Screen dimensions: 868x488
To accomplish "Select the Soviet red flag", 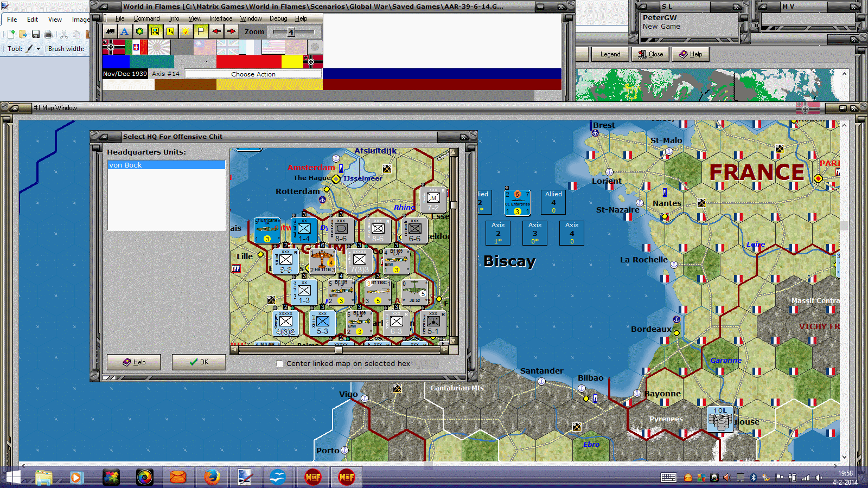I will click(x=296, y=47).
